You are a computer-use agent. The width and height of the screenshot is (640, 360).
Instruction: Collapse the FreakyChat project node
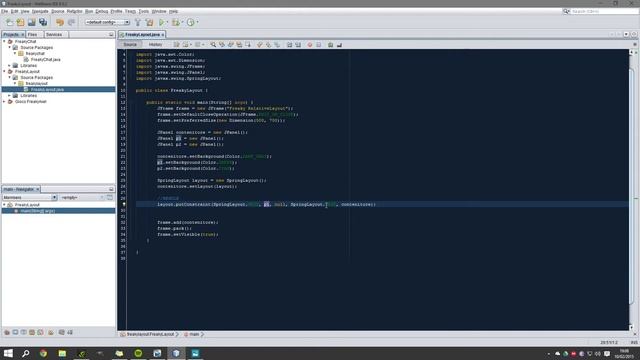[4, 42]
